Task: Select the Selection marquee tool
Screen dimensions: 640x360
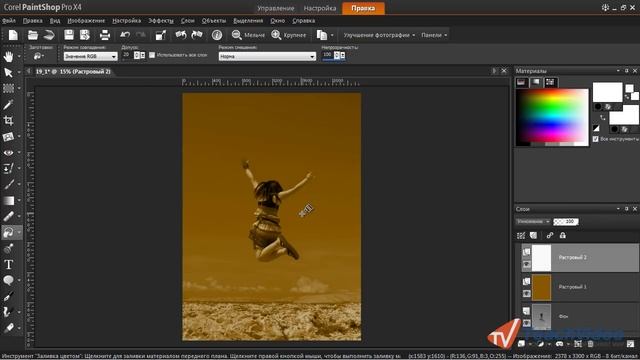Action: [x=8, y=88]
